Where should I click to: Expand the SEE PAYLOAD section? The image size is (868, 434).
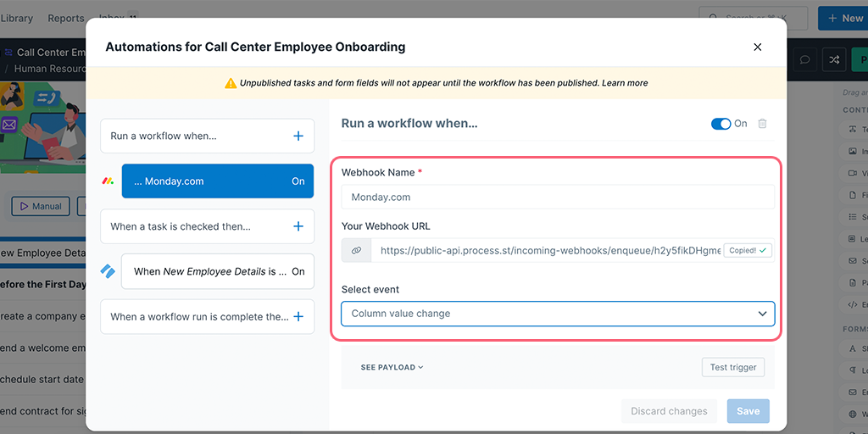[392, 367]
